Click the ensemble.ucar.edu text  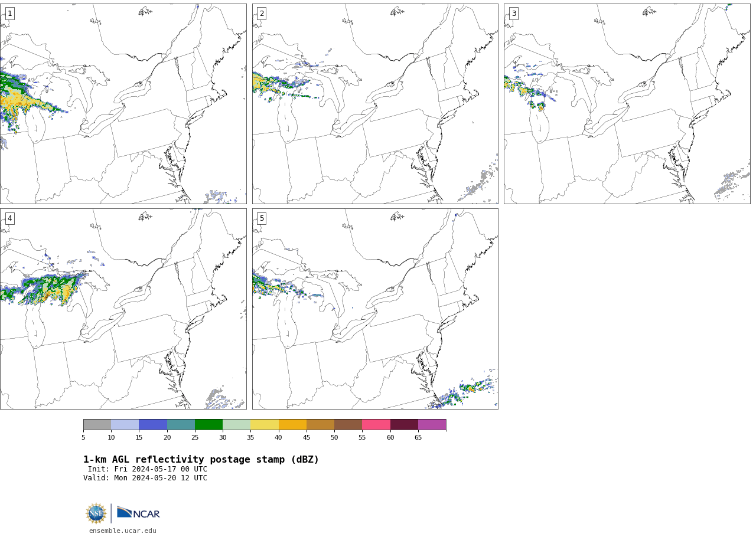(123, 531)
